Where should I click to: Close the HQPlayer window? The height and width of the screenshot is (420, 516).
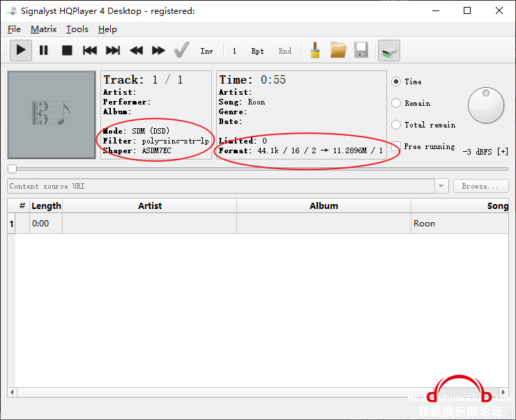pos(499,11)
